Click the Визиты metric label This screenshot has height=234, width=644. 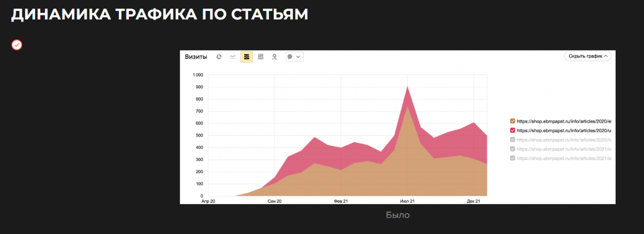point(196,57)
